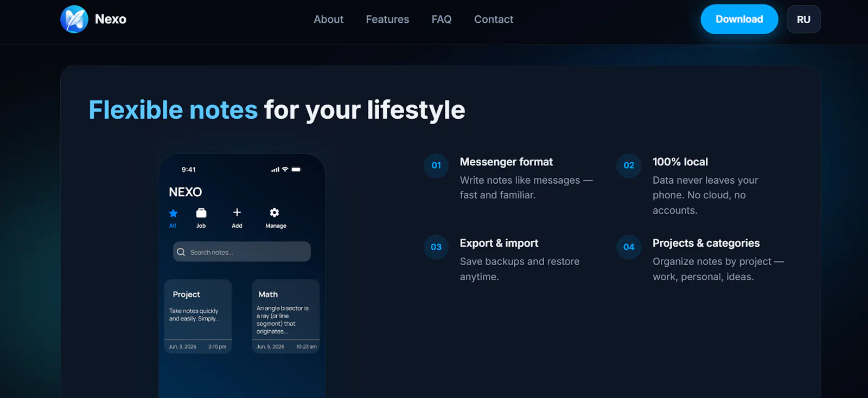
Task: Click the Nexo feather logo icon
Action: [74, 19]
